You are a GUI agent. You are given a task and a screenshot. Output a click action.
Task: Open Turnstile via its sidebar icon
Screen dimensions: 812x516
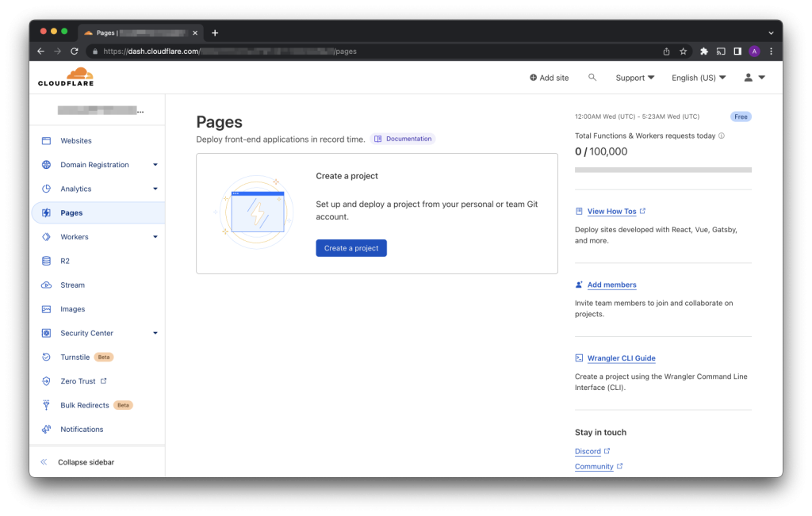click(x=46, y=357)
